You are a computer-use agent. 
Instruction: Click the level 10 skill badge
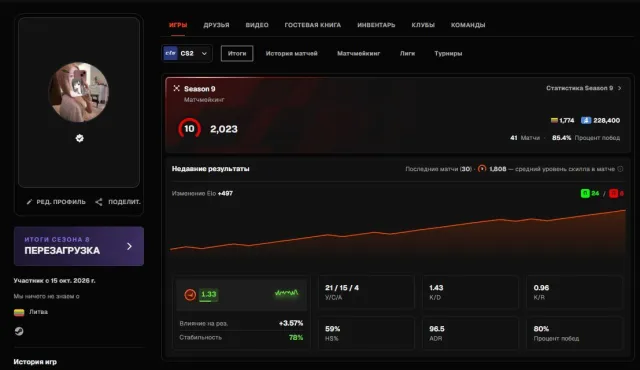pyautogui.click(x=189, y=129)
